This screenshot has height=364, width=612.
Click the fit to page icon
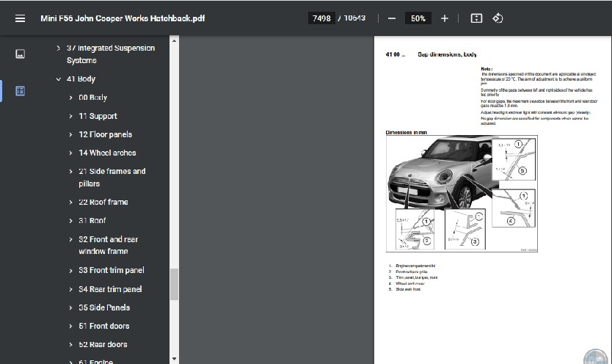tap(476, 18)
